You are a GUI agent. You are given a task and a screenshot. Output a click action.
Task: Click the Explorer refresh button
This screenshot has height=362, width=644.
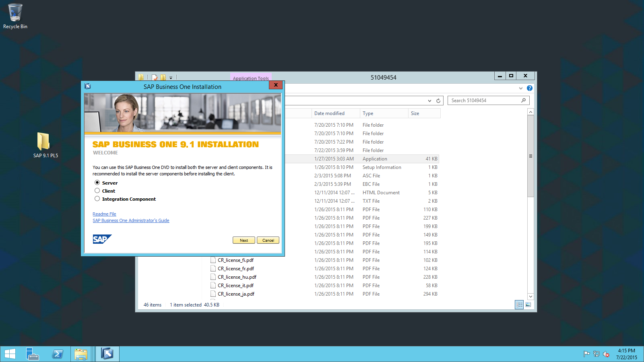point(438,101)
